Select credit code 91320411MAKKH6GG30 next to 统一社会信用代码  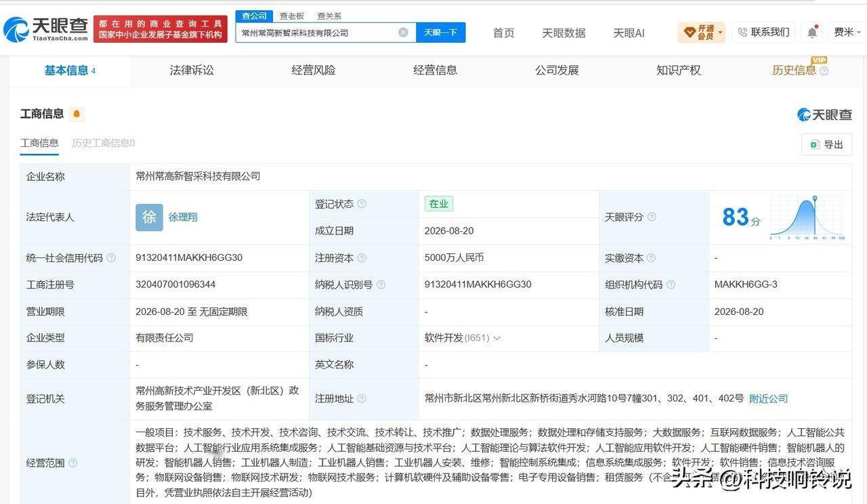189,258
